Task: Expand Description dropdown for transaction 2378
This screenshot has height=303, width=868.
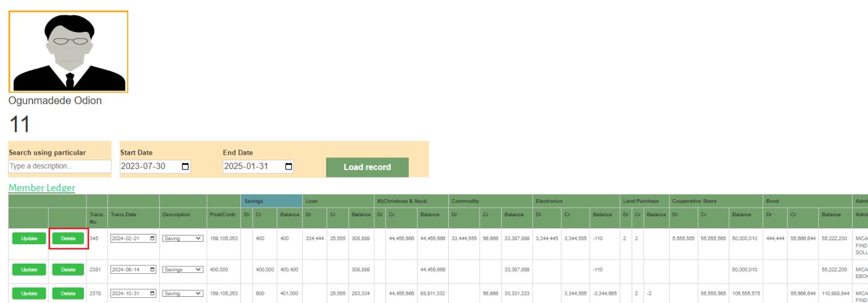Action: tap(182, 294)
